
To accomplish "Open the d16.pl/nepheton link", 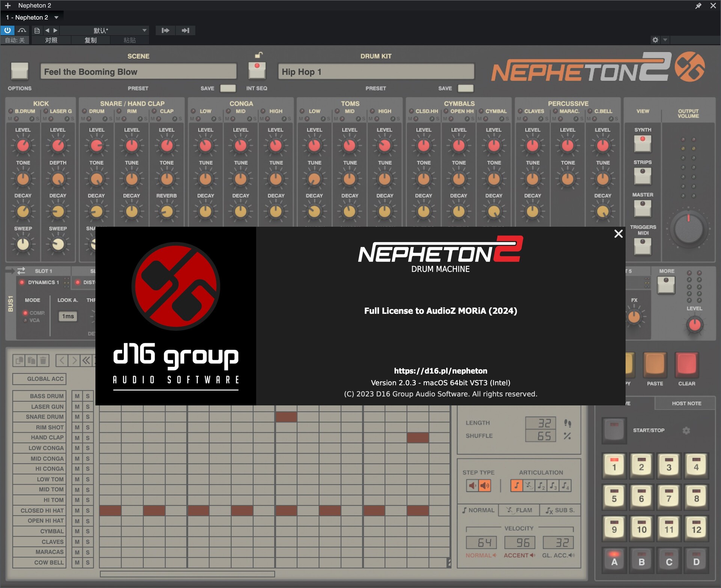I will [x=440, y=371].
